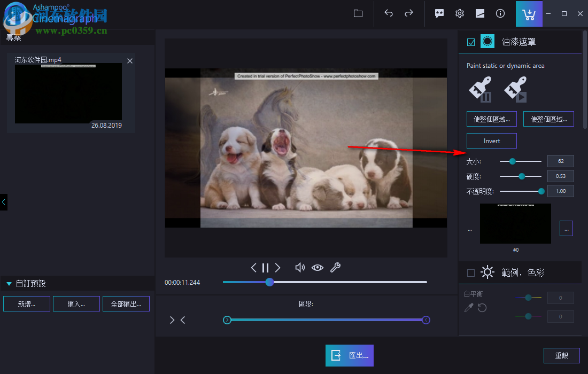Collapse the 自訂預設 section

9,284
